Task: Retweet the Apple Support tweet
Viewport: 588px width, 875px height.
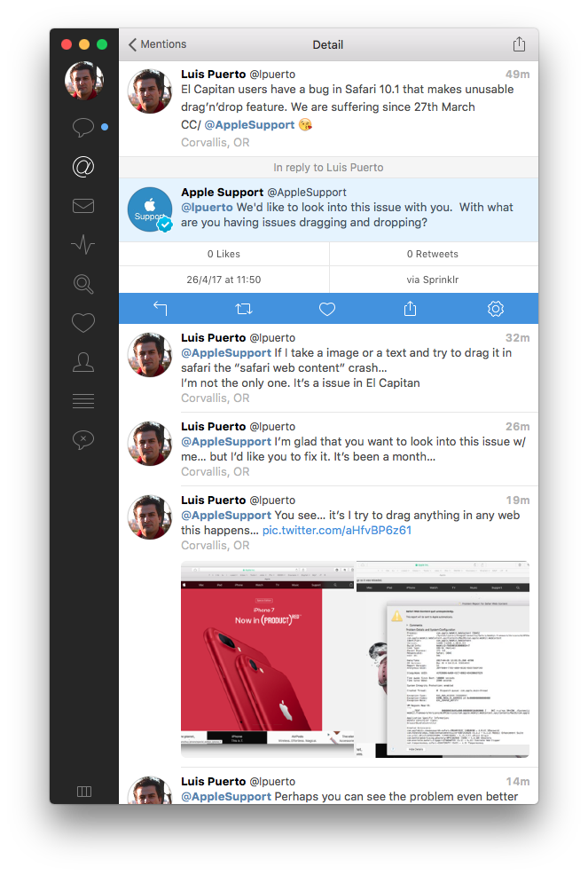Action: coord(244,309)
